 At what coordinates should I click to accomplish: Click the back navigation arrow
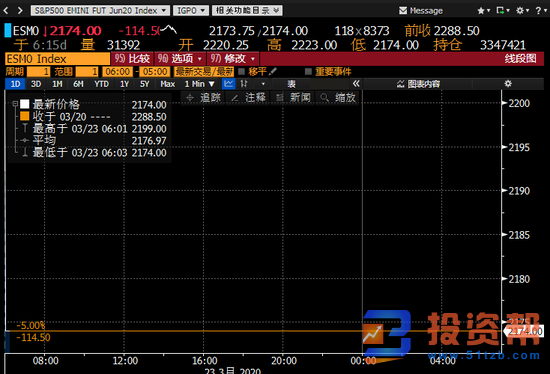pyautogui.click(x=6, y=11)
